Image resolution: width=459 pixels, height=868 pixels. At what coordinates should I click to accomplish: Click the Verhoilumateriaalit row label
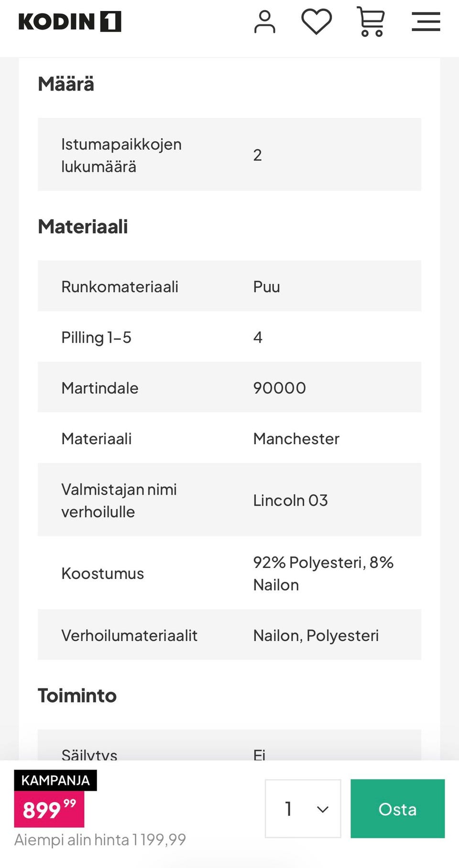(129, 635)
